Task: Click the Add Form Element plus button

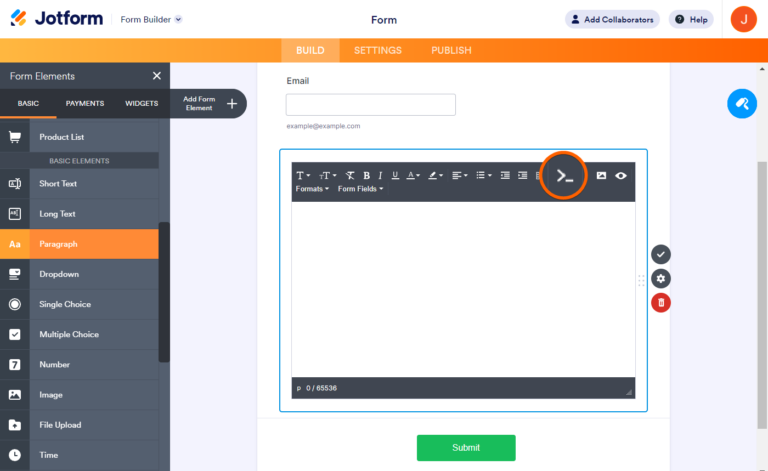Action: 232,103
